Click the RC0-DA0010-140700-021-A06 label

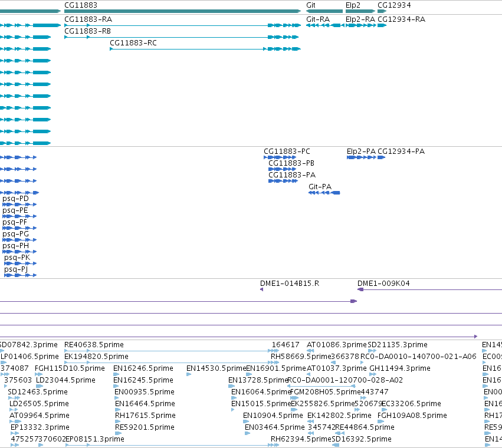(x=418, y=357)
